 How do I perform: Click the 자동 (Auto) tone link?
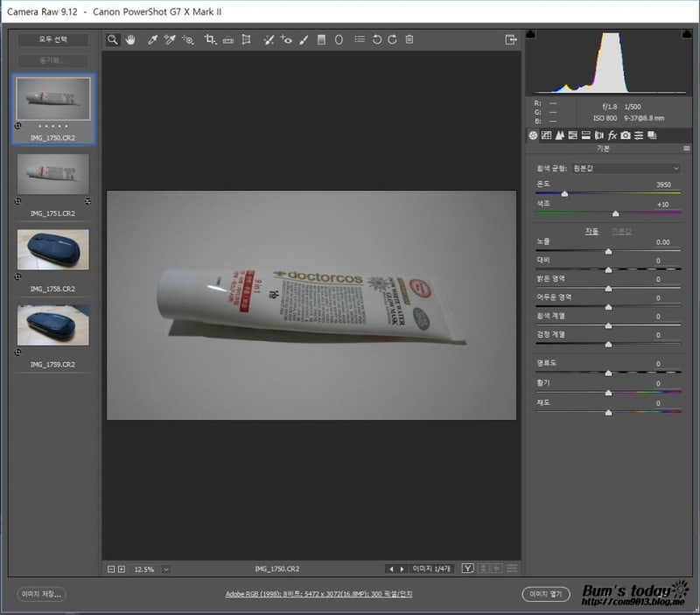pyautogui.click(x=592, y=231)
